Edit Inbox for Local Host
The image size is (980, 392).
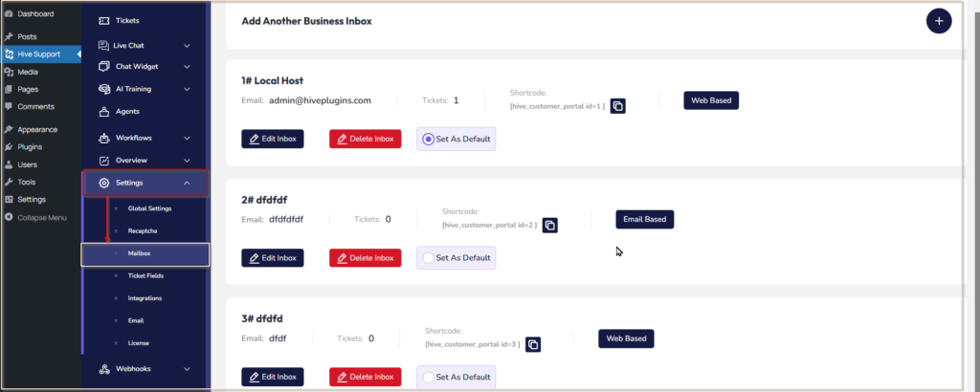coord(273,140)
